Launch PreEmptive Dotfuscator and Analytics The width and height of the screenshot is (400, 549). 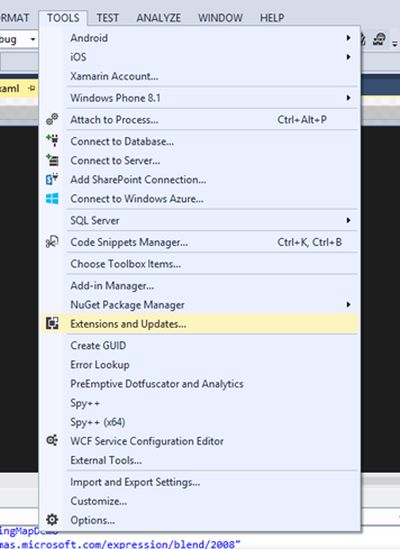point(200,384)
